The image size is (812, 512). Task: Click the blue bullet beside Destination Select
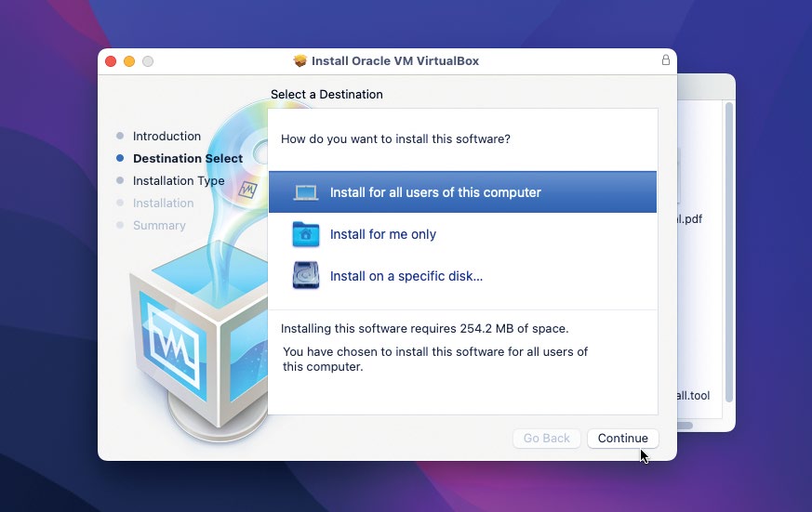(120, 159)
